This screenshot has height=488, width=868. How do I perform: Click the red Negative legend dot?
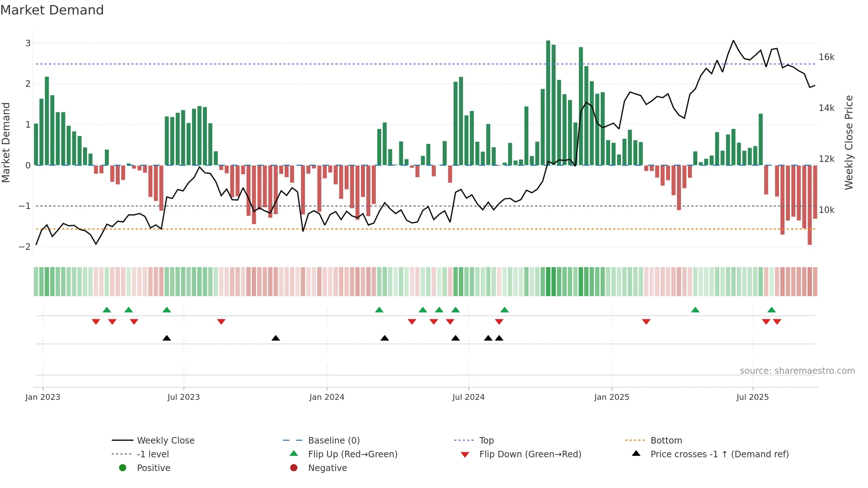(x=294, y=468)
